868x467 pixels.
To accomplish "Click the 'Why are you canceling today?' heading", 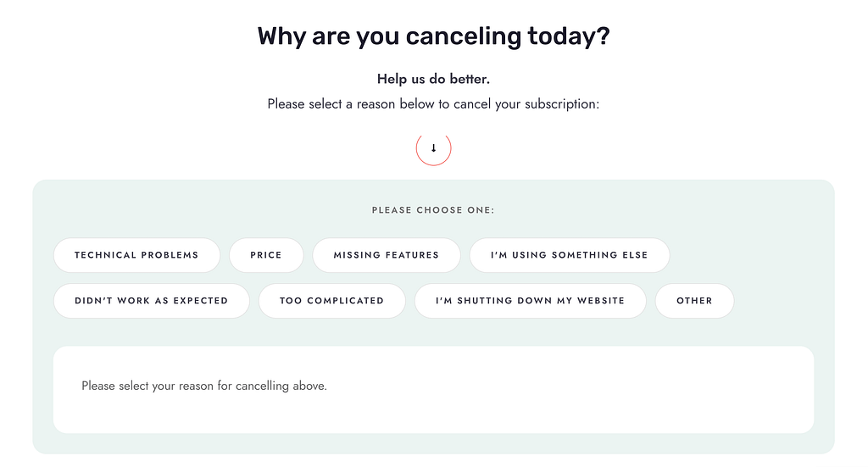I will 433,37.
